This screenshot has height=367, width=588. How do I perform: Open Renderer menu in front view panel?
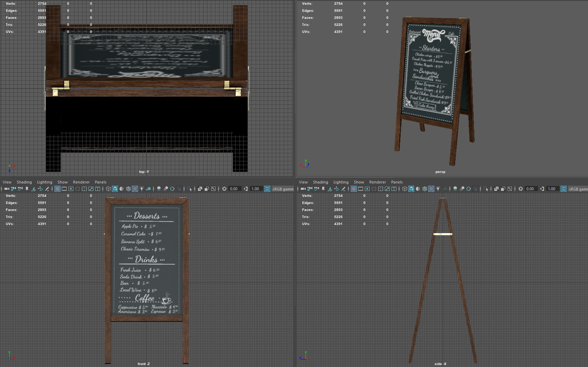coord(81,182)
